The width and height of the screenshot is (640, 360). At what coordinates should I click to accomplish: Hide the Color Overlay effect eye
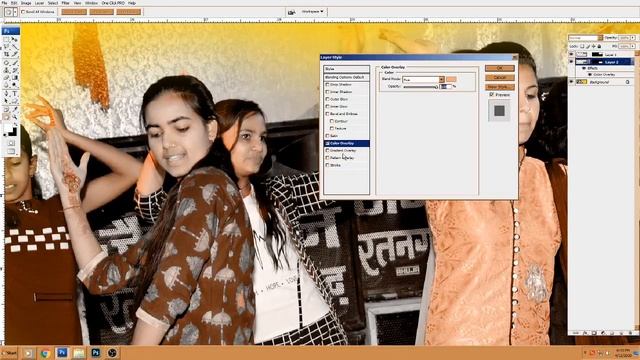click(x=589, y=74)
